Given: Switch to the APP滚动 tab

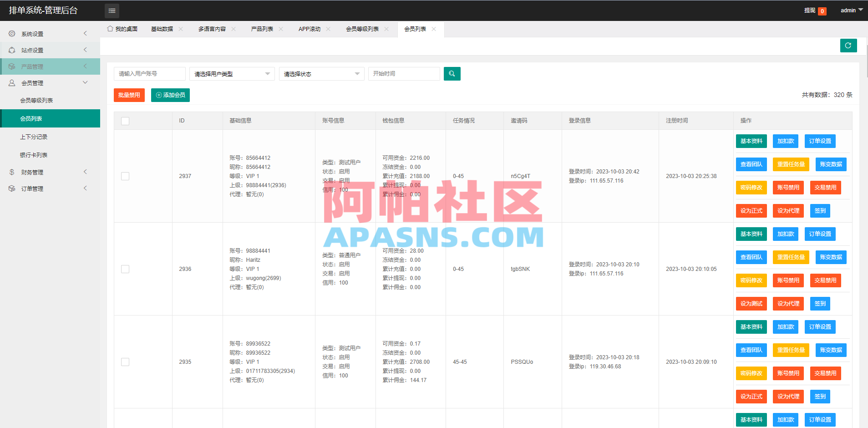Looking at the screenshot, I should click(310, 28).
